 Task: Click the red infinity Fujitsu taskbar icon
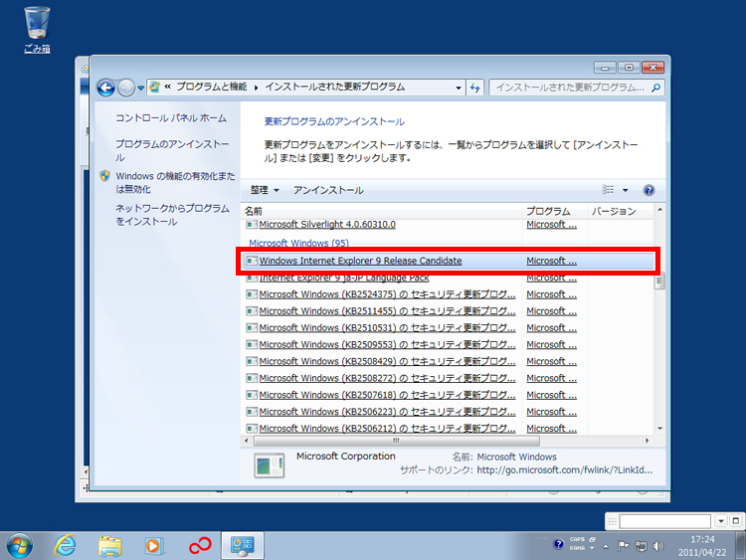(x=200, y=546)
